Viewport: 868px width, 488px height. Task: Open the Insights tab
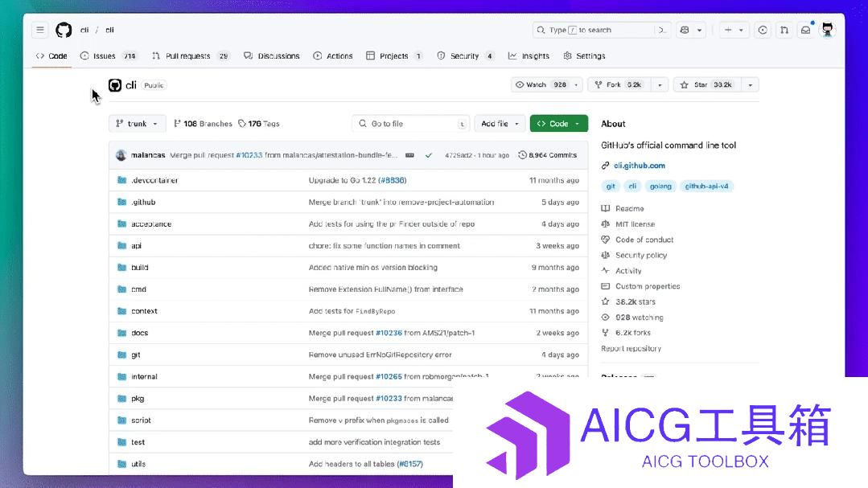529,56
